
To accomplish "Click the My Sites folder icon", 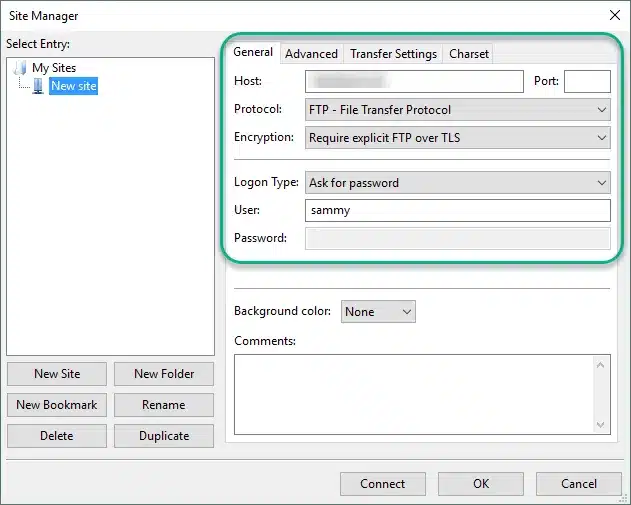I will coord(20,68).
